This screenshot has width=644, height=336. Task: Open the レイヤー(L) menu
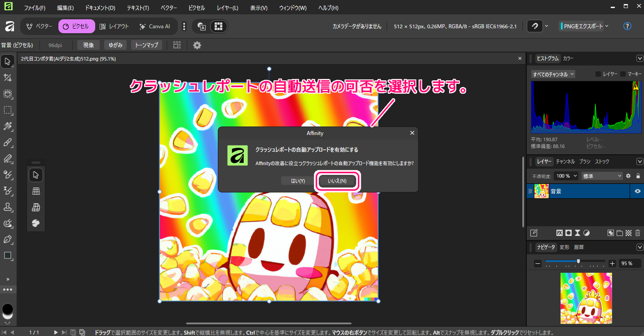[227, 8]
